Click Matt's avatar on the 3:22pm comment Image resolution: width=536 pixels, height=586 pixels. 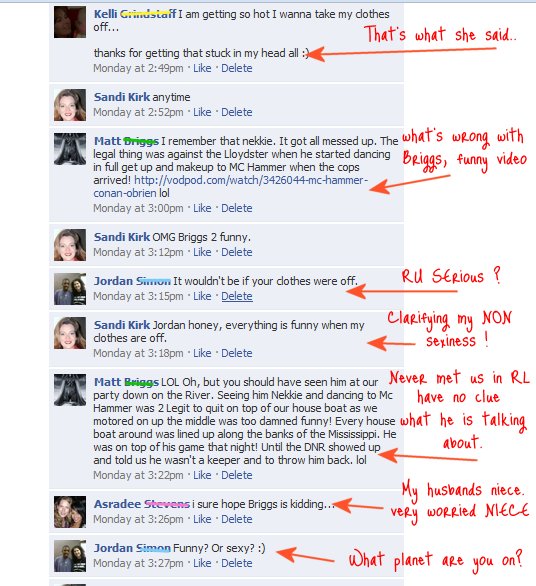[x=70, y=390]
